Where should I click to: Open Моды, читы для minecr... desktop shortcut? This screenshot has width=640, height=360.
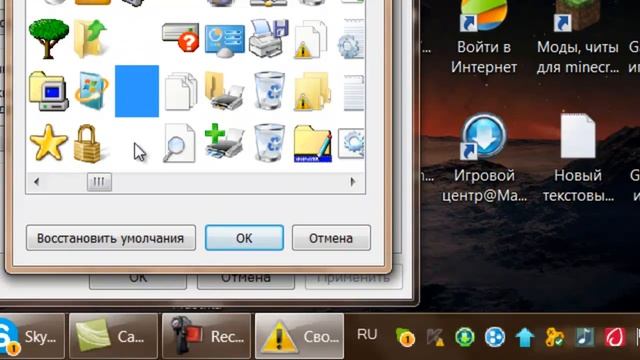coord(578,38)
